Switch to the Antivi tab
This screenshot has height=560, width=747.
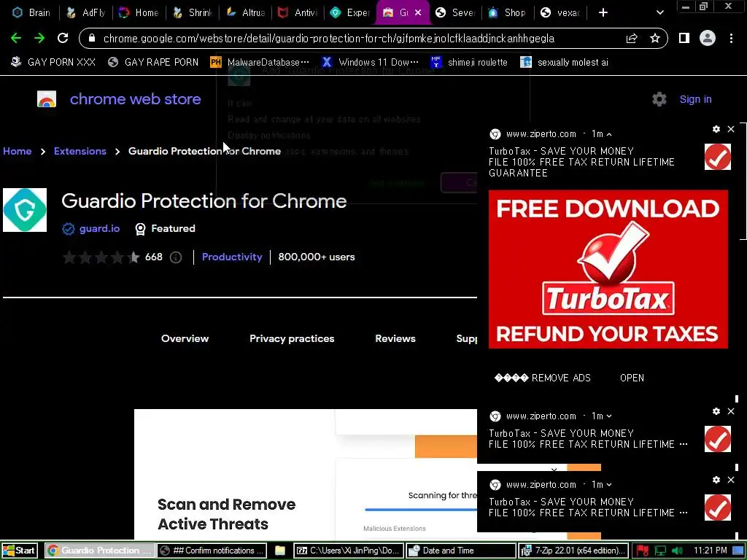tap(298, 13)
